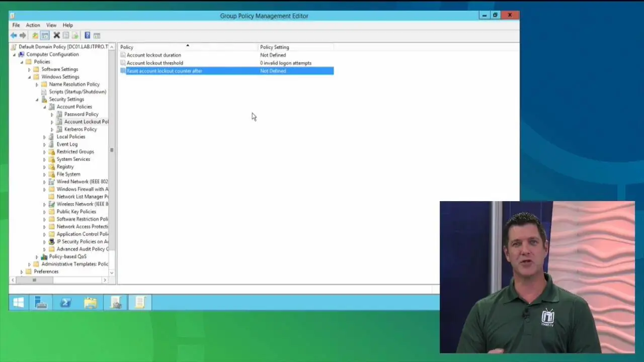Screen dimensions: 644x362
Task: Click the Forward arrow in the toolbar
Action: (23, 36)
